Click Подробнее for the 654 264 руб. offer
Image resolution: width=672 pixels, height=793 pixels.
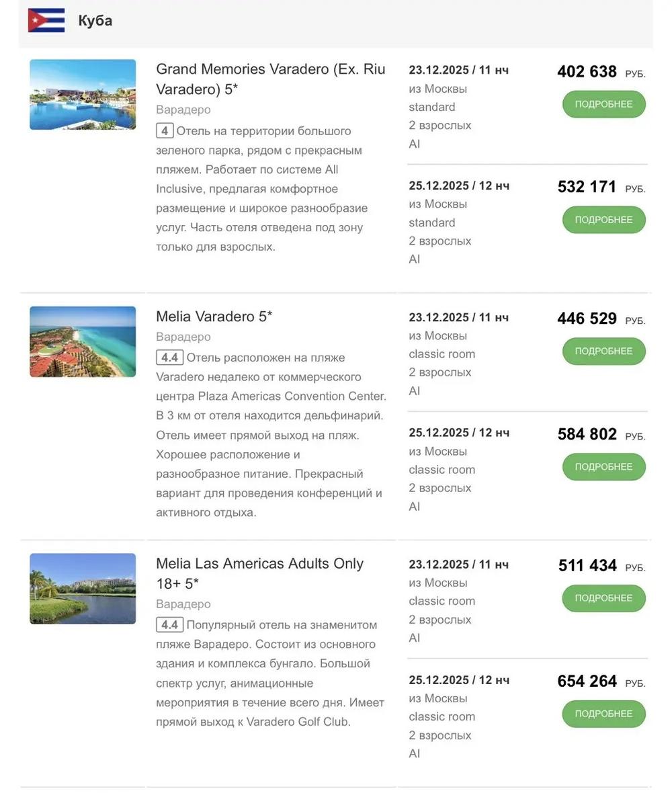tap(603, 714)
